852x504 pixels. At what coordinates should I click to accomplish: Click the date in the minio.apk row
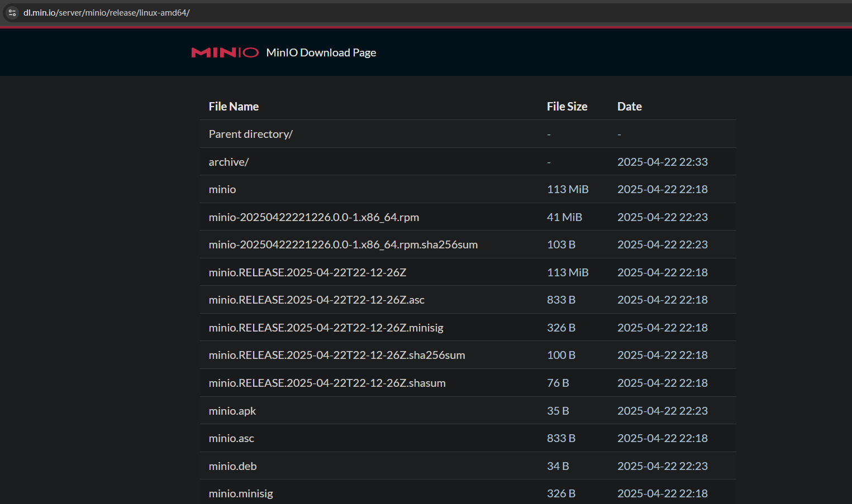(x=663, y=411)
